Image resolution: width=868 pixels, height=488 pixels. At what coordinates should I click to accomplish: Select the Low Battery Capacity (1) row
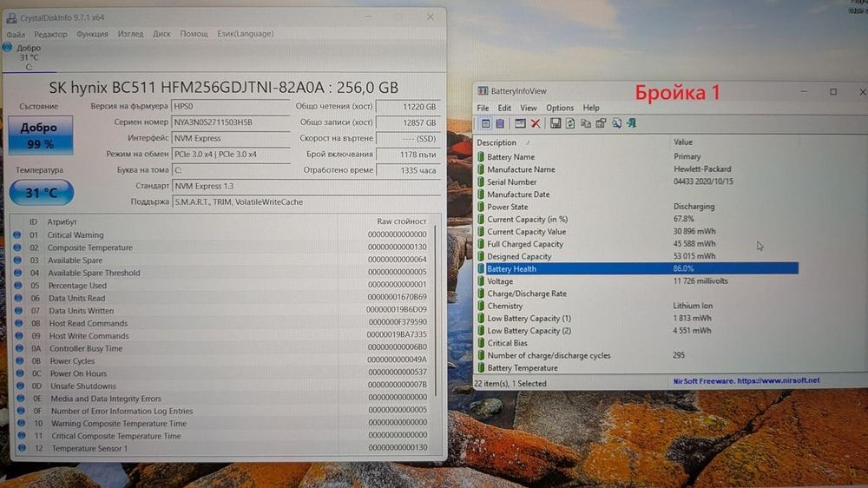coord(637,319)
